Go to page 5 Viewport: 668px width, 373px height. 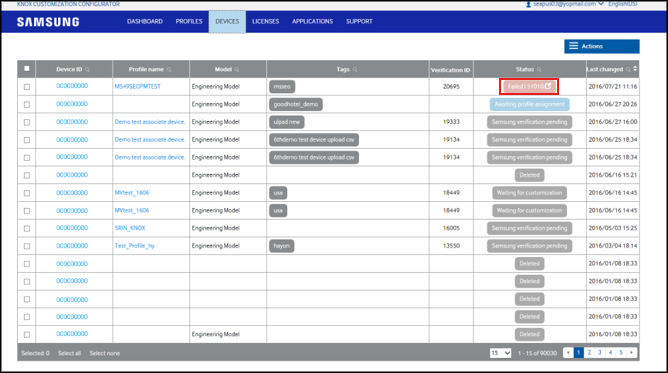coord(621,353)
